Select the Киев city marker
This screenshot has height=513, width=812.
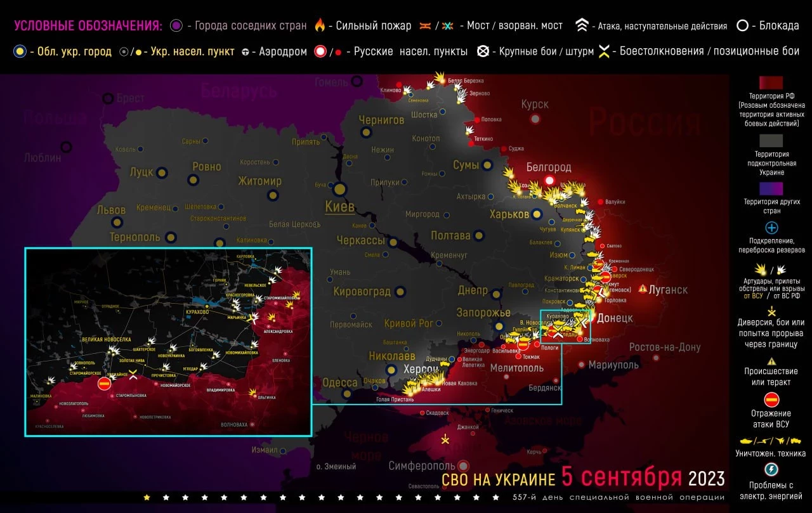coord(339,188)
